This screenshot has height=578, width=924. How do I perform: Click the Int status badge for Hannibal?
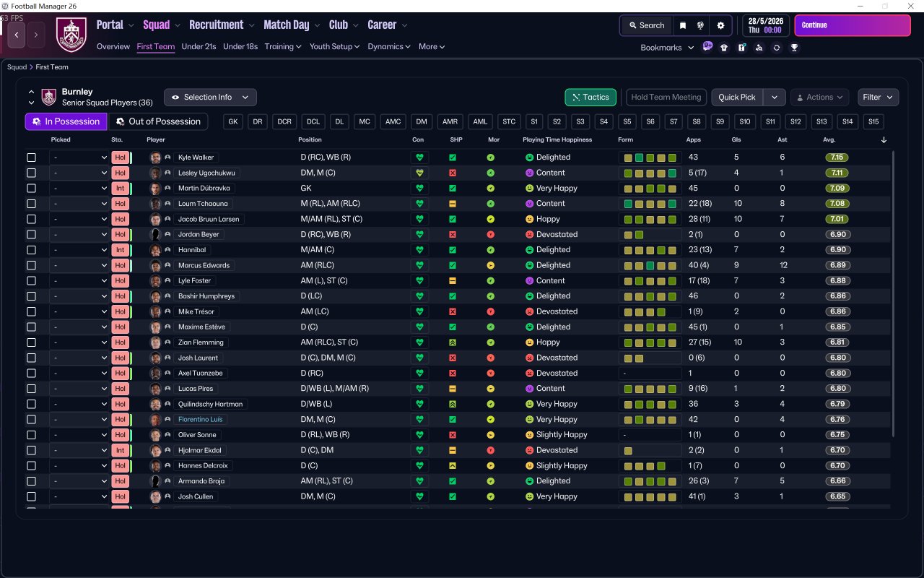pyautogui.click(x=120, y=250)
